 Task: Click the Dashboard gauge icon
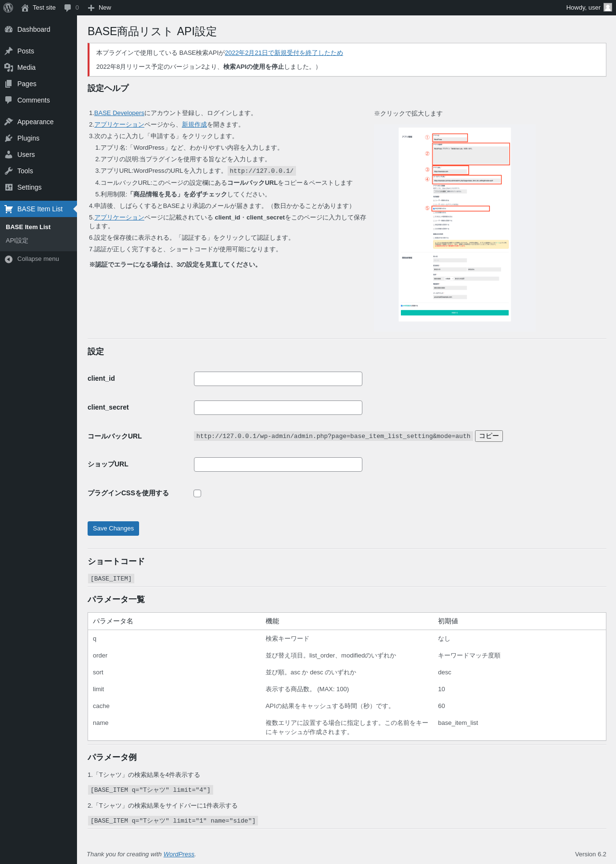[9, 29]
